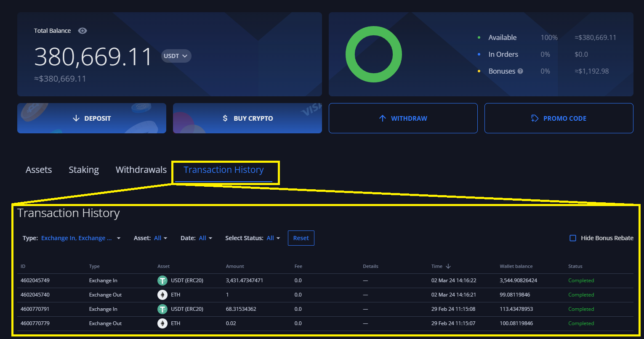The image size is (644, 339).
Task: Click the Promo Code button
Action: click(559, 118)
